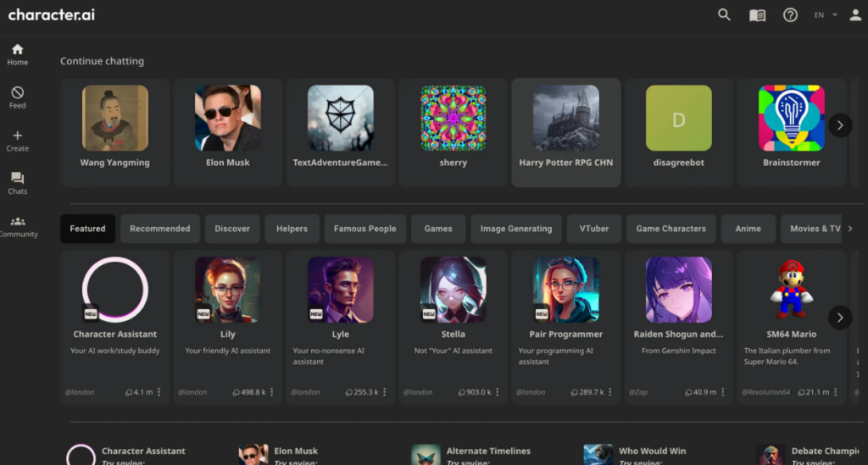Open Character Assistant suggestion at bottom
The height and width of the screenshot is (465, 868).
coord(126,455)
